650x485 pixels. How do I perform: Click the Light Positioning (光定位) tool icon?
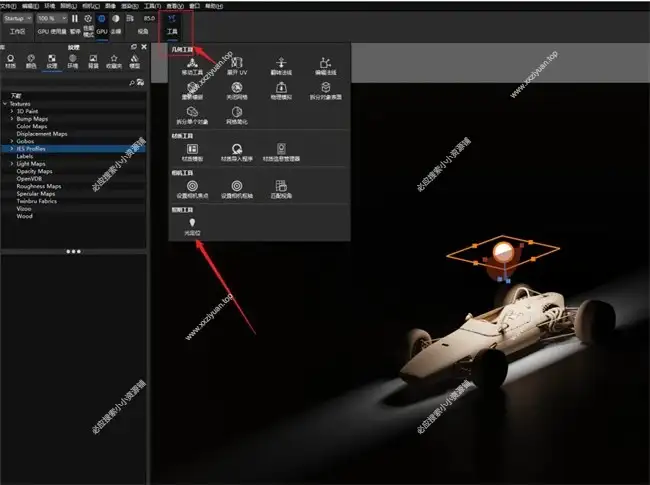pyautogui.click(x=192, y=223)
